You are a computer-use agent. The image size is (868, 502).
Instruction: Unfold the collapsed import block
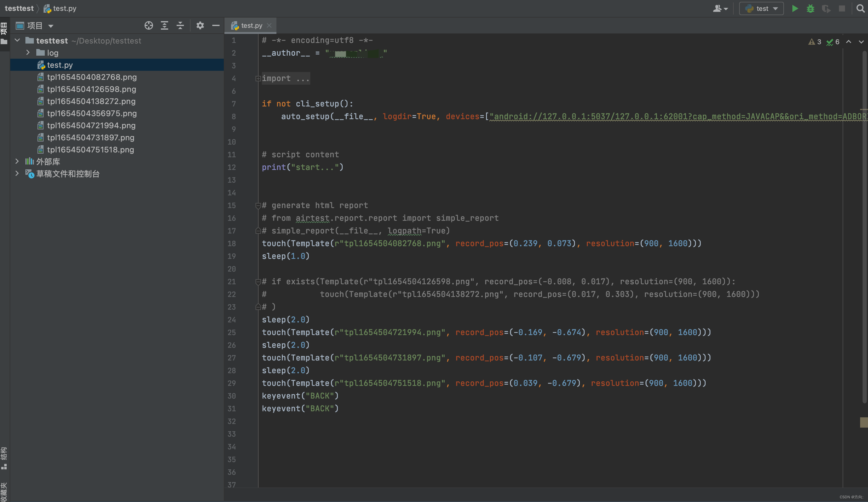[258, 79]
